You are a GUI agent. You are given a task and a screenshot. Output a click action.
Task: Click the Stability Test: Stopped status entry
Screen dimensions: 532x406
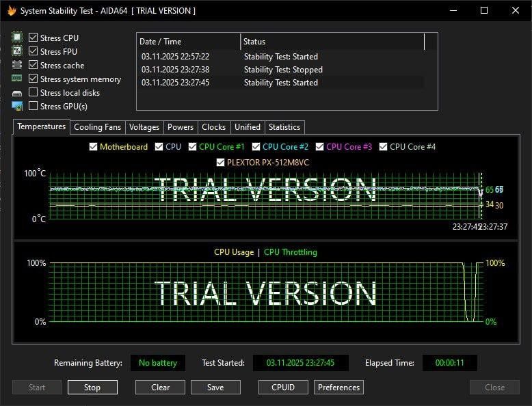click(x=283, y=70)
